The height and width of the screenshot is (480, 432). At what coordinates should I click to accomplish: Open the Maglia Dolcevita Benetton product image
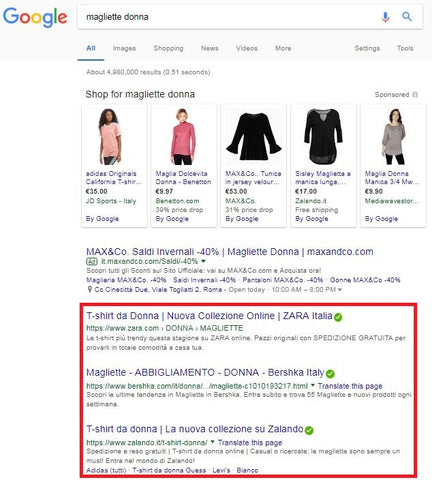pos(183,136)
